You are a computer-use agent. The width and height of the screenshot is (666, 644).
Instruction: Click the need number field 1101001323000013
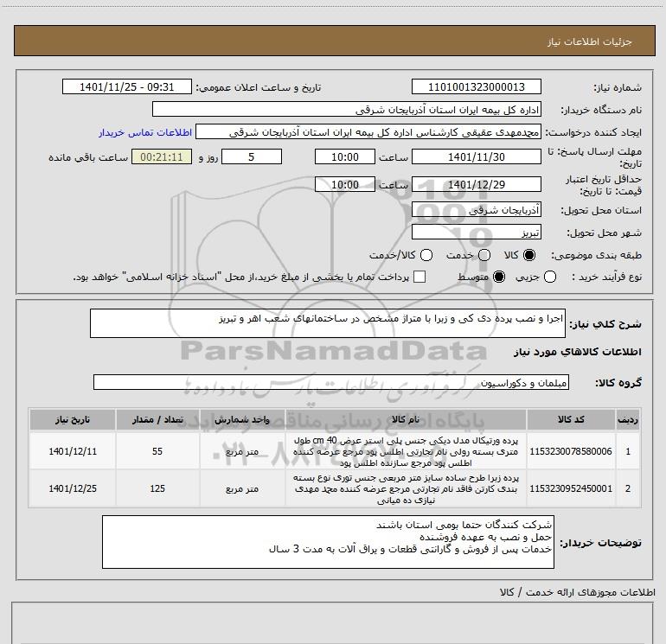click(x=476, y=87)
